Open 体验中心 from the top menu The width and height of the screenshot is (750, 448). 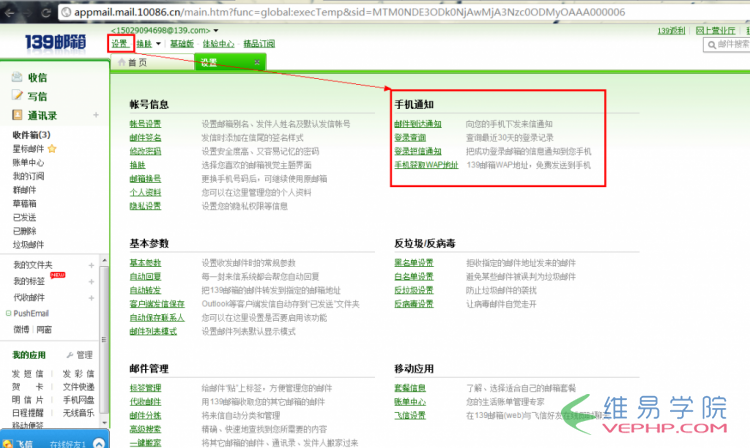point(219,44)
